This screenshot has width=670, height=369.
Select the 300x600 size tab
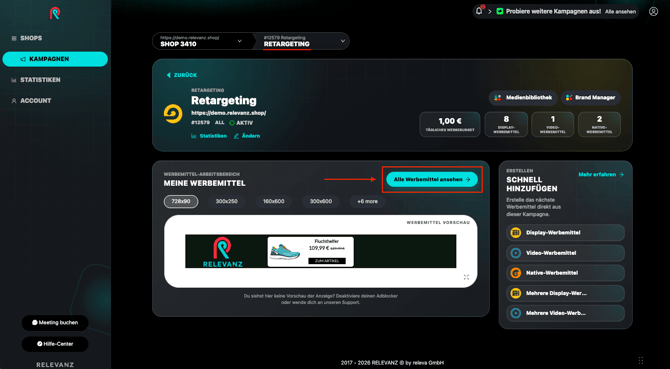pyautogui.click(x=321, y=202)
